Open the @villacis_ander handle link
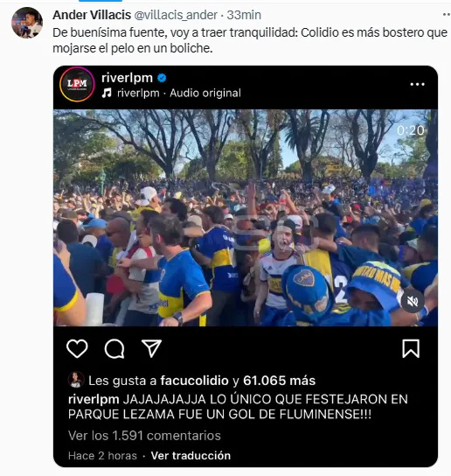The image size is (451, 476). [x=176, y=15]
